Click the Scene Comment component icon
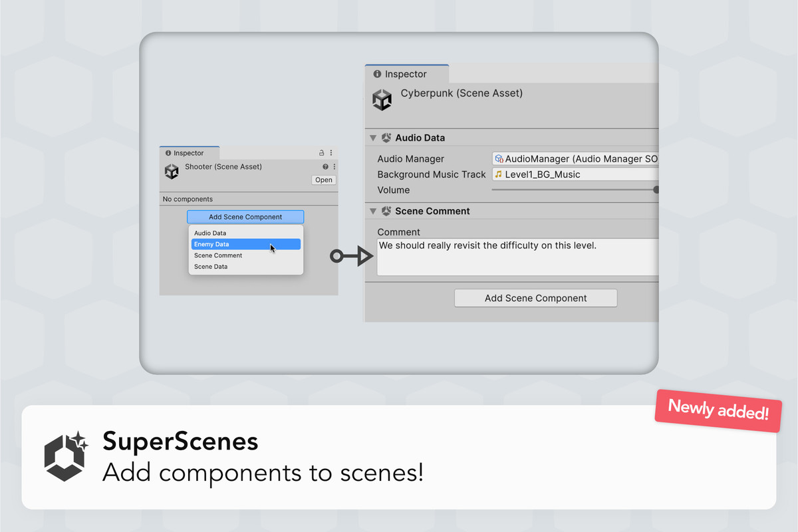 [386, 211]
